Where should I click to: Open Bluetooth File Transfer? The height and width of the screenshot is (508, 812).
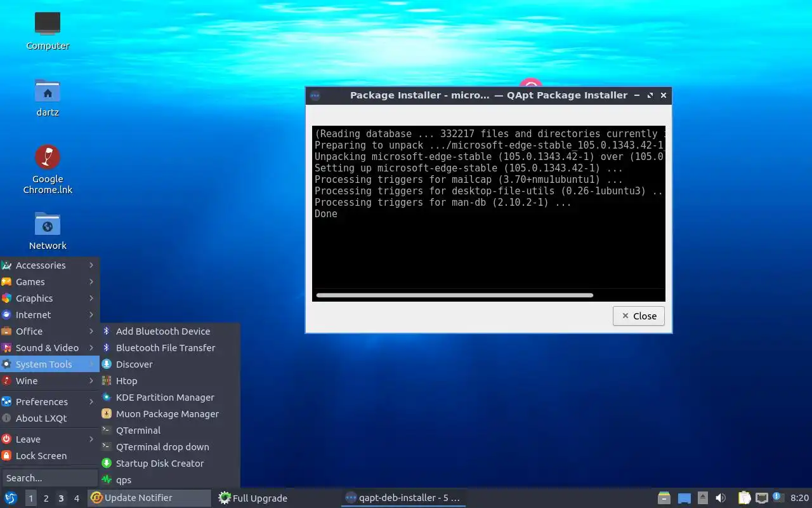pos(170,347)
